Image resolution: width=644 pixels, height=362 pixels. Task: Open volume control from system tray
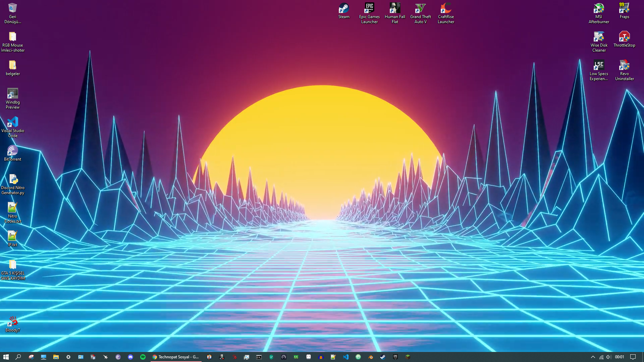pyautogui.click(x=609, y=357)
